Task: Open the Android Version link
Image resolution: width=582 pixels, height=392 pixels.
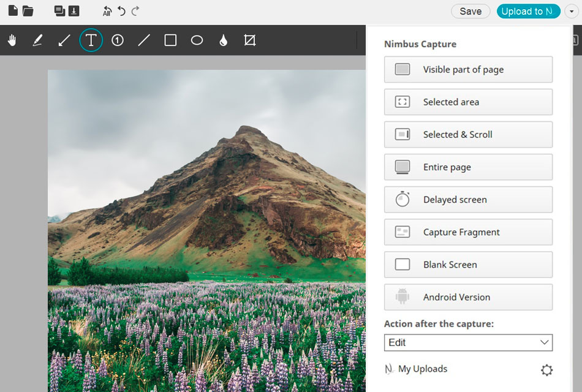Action: coord(468,297)
